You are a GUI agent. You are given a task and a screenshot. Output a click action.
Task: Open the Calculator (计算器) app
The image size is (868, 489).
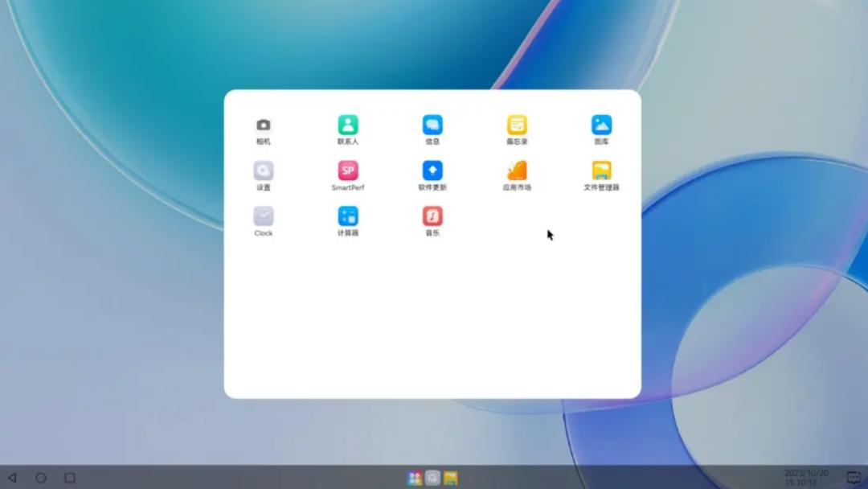coord(347,214)
